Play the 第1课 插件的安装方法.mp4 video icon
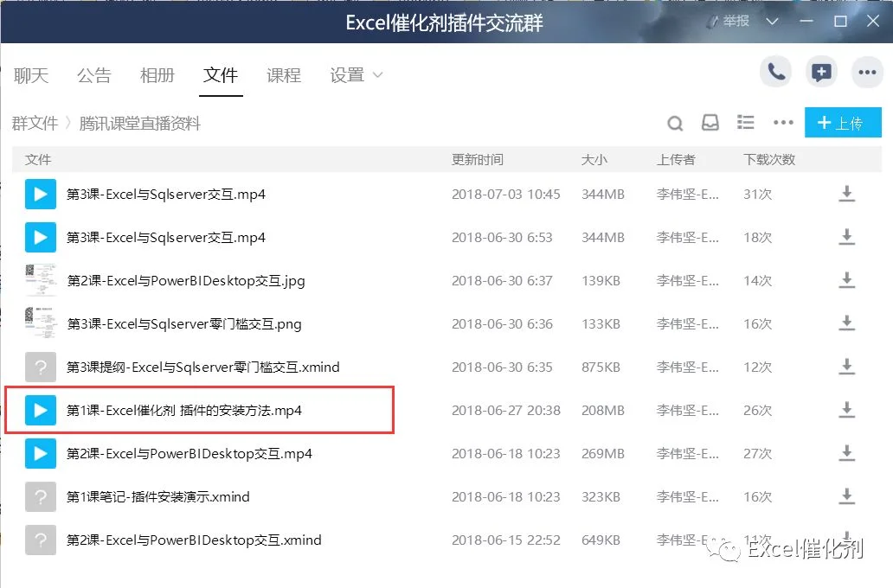Viewport: 893px width, 588px height. 41,410
